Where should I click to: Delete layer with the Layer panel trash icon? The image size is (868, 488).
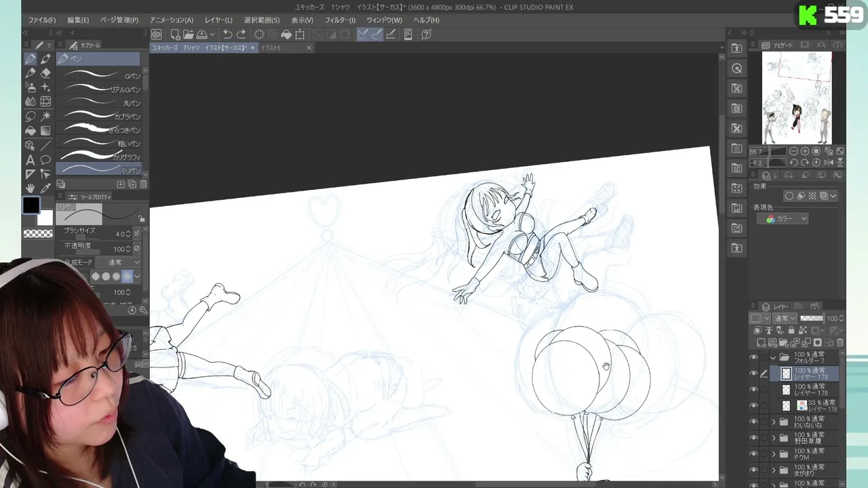(x=840, y=343)
